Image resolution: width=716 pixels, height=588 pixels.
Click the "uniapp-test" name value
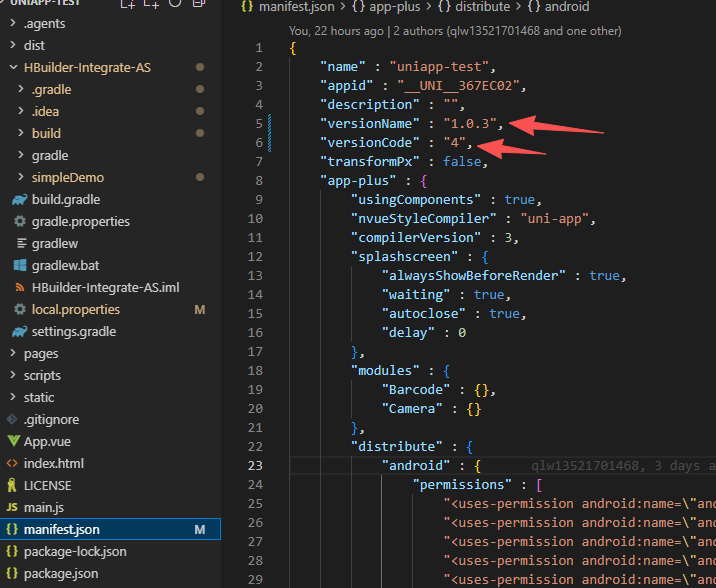click(439, 67)
